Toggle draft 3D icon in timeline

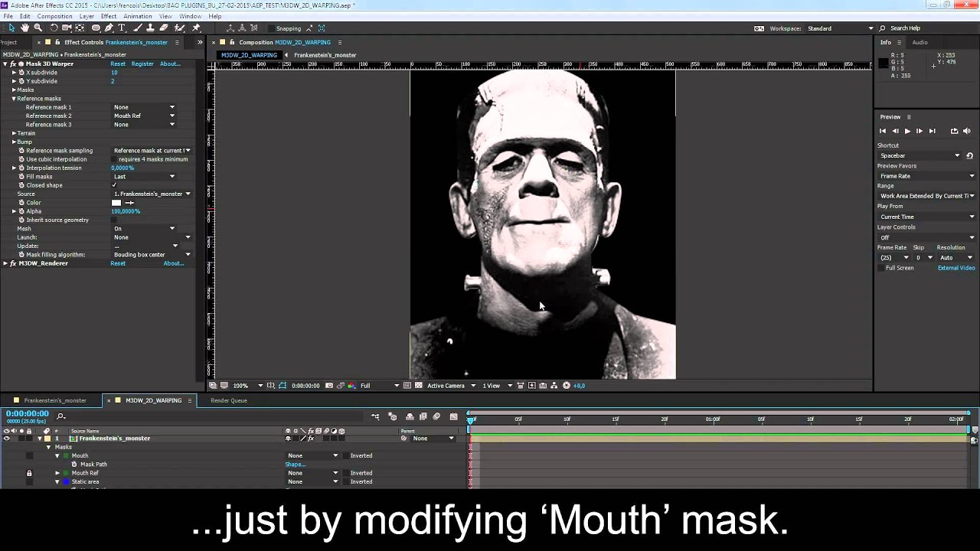click(393, 416)
